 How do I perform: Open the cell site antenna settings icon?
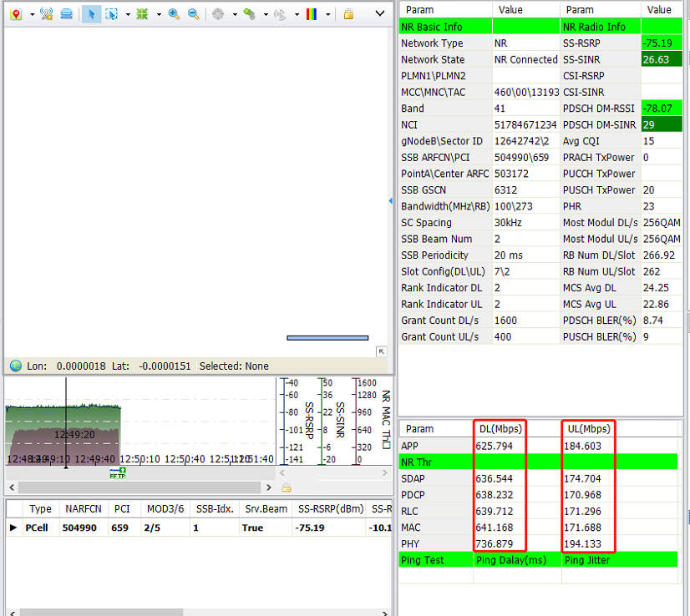pos(47,14)
